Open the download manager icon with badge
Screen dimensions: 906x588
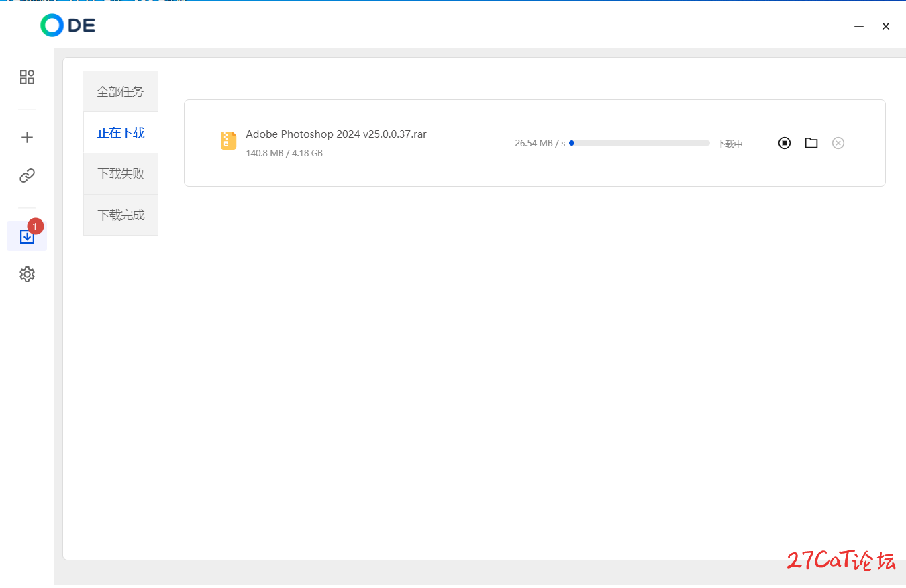27,236
